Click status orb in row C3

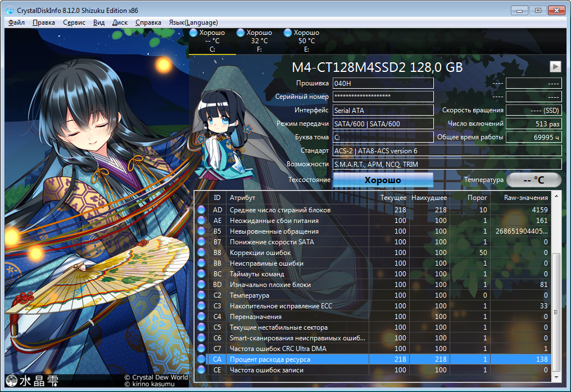tap(201, 306)
